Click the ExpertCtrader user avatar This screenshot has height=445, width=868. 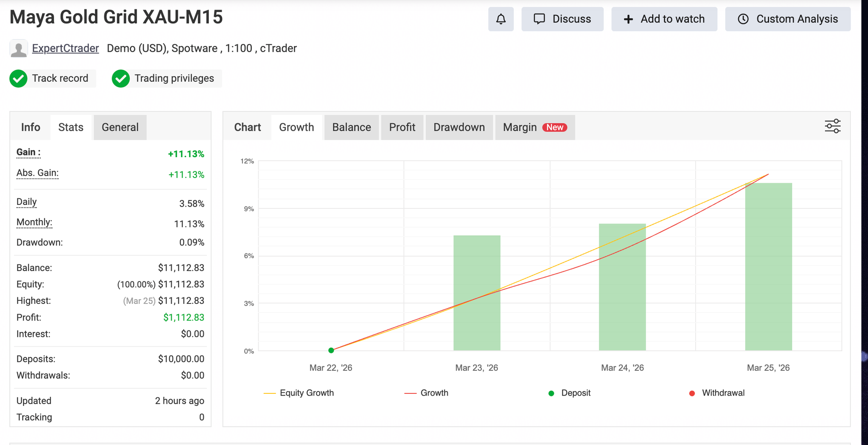[19, 49]
